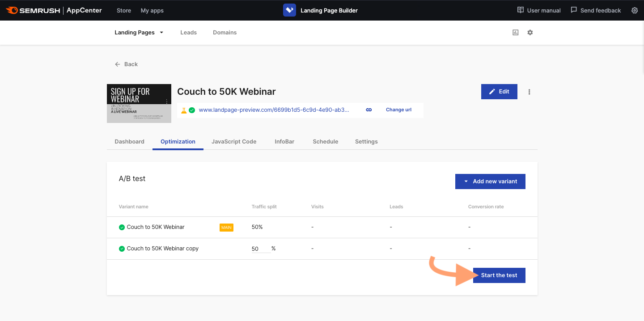Screen dimensions: 644x321
Task: Click the A/B test flask icon near the URL
Action: click(x=185, y=110)
